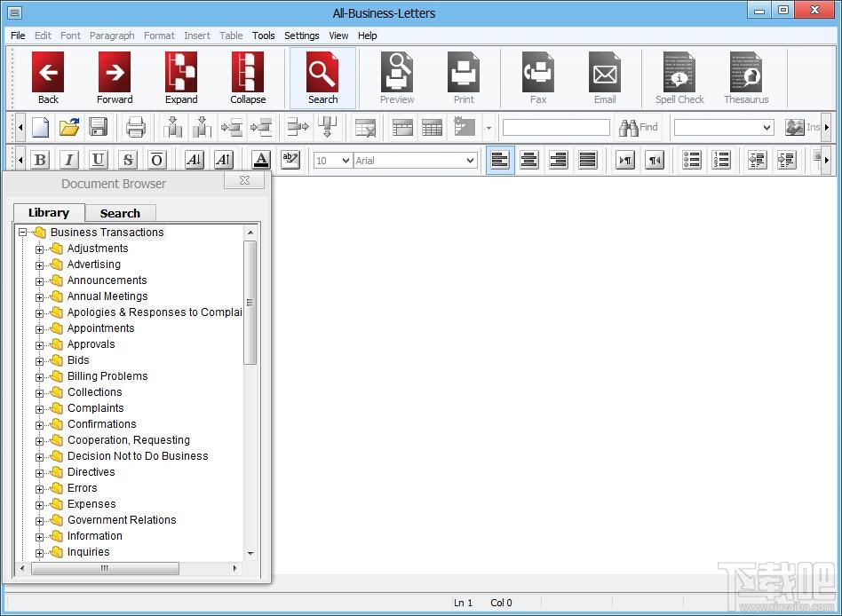This screenshot has height=616, width=842.
Task: Switch to the Search tab
Action: coord(120,213)
